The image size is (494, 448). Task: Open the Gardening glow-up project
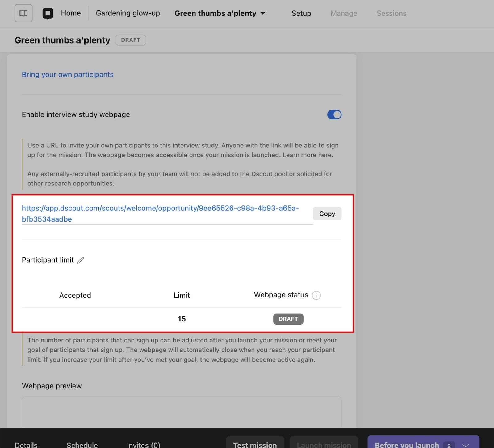coord(128,13)
